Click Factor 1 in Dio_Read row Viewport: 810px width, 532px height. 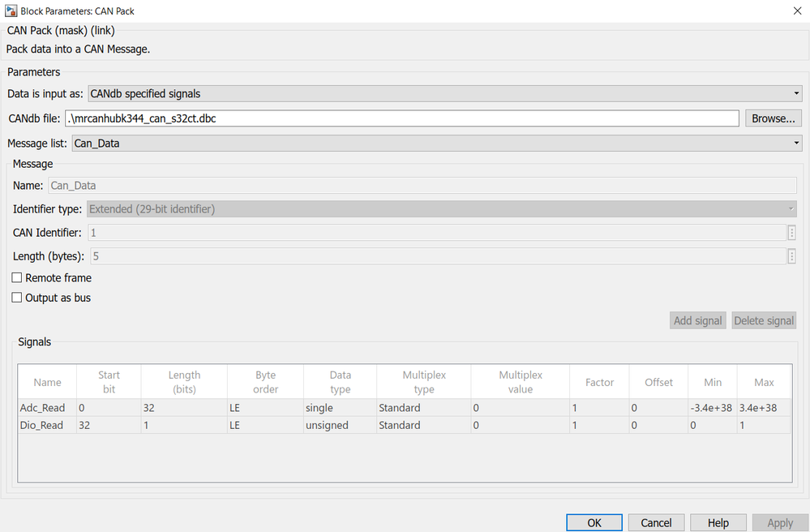pyautogui.click(x=600, y=425)
